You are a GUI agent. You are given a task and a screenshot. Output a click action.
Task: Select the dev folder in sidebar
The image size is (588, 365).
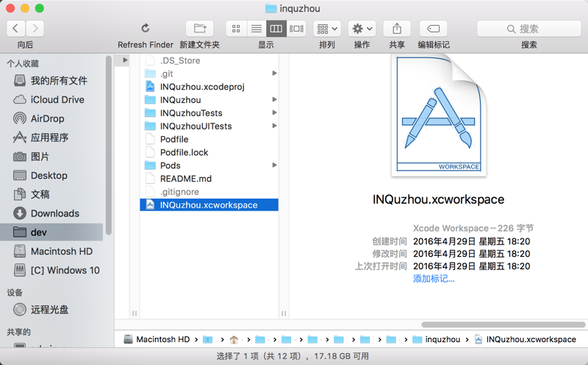51,232
